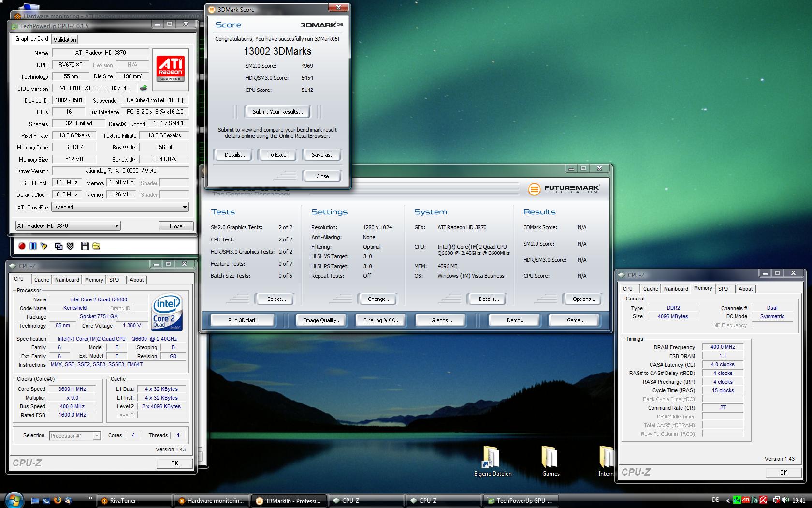Open Image Quality settings

[322, 320]
